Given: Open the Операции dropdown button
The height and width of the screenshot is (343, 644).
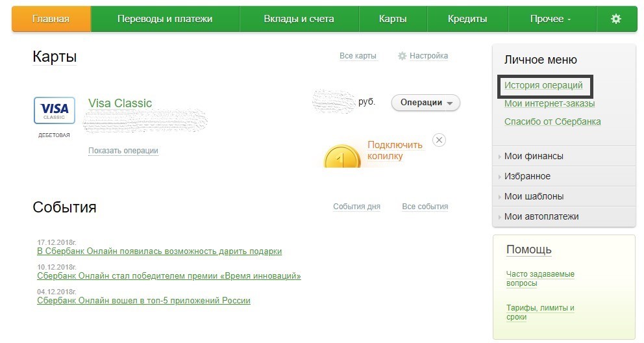Looking at the screenshot, I should [x=425, y=103].
